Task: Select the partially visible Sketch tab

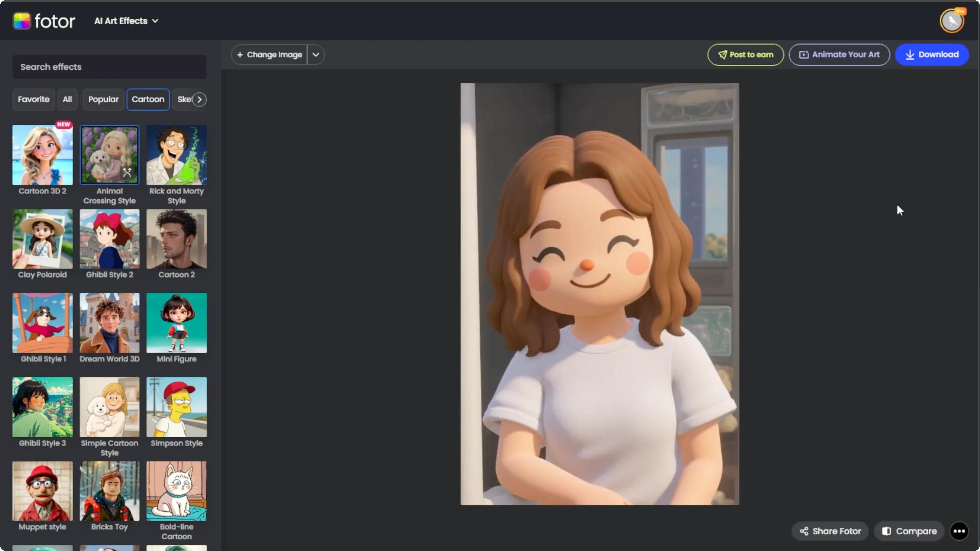Action: pyautogui.click(x=184, y=99)
